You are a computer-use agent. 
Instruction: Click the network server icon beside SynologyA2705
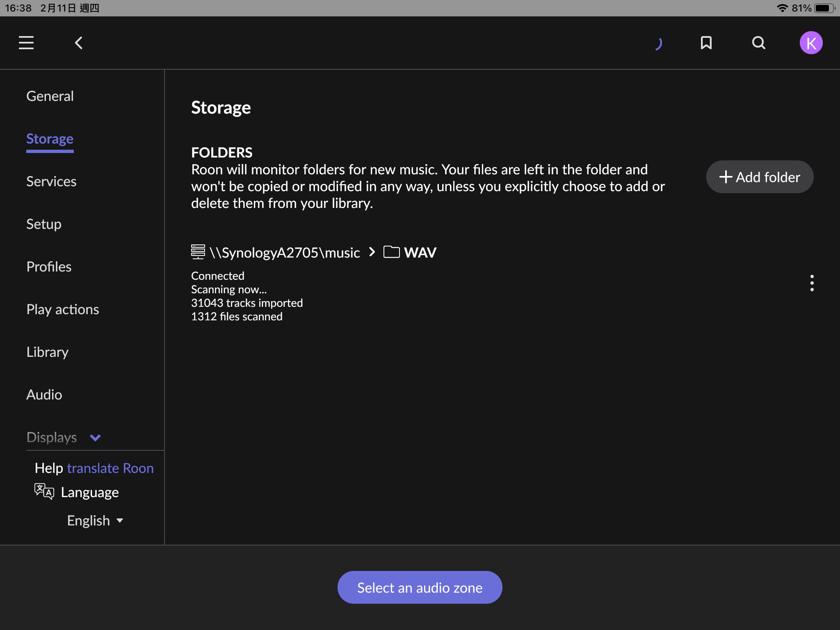[x=198, y=252]
